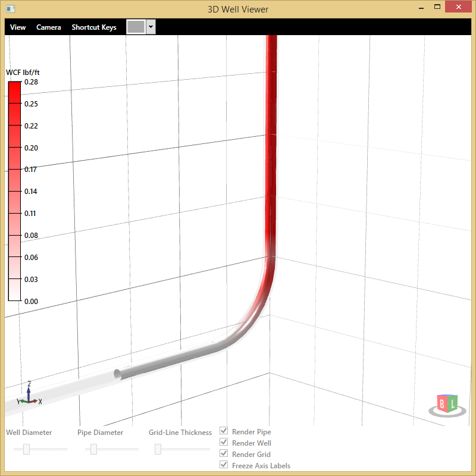Click the Well Diameter label

click(29, 433)
